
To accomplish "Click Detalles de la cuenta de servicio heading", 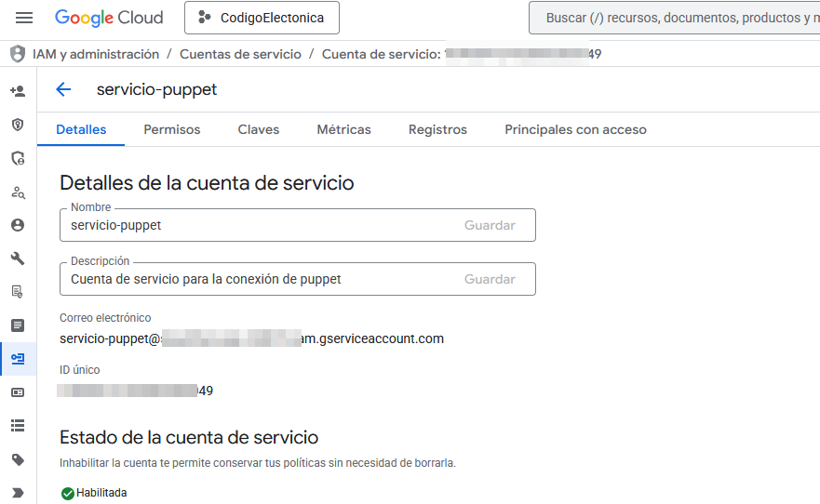I will coord(207,183).
